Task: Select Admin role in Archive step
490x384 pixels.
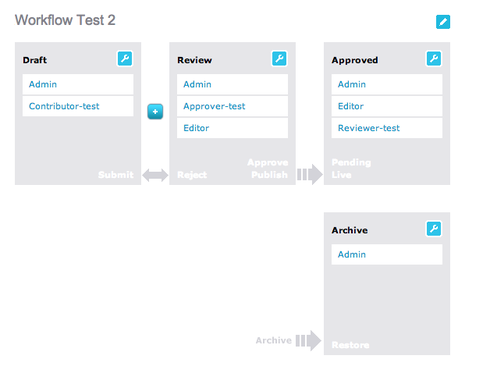Action: coord(387,254)
